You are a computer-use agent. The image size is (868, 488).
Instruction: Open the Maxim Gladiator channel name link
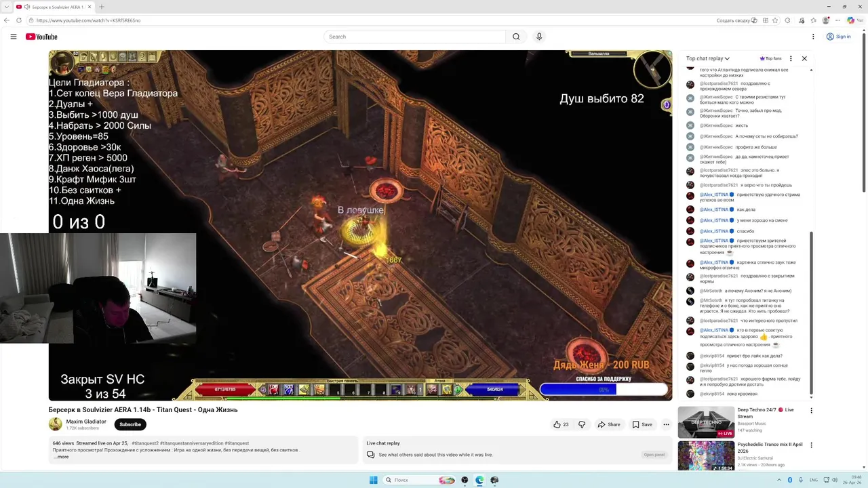(x=86, y=421)
